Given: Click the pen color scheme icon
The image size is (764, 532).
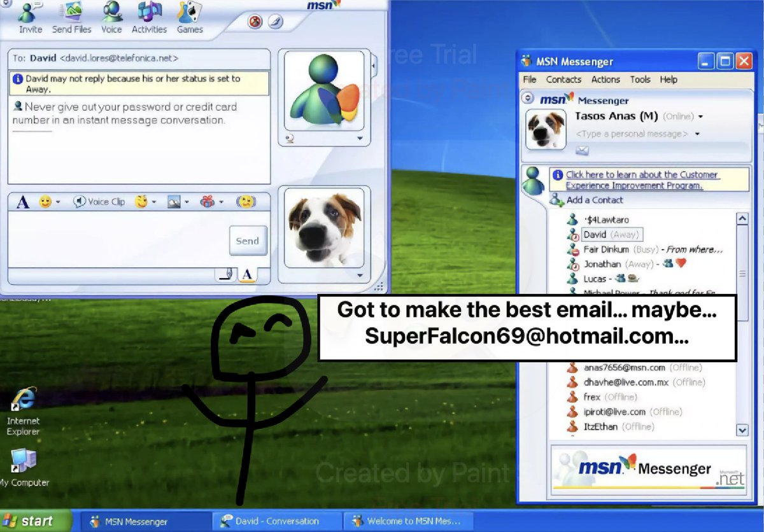Looking at the screenshot, I should [x=274, y=22].
